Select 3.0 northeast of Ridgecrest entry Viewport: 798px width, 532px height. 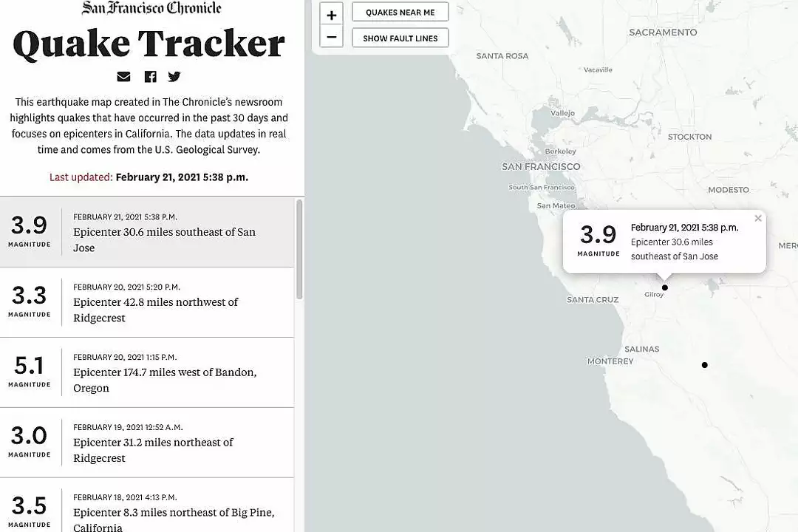[147, 443]
